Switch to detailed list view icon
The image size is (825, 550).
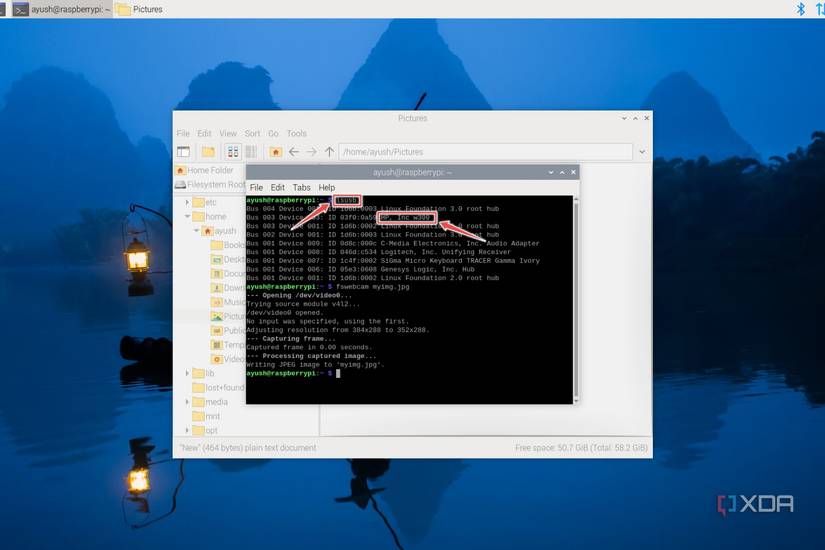point(251,152)
